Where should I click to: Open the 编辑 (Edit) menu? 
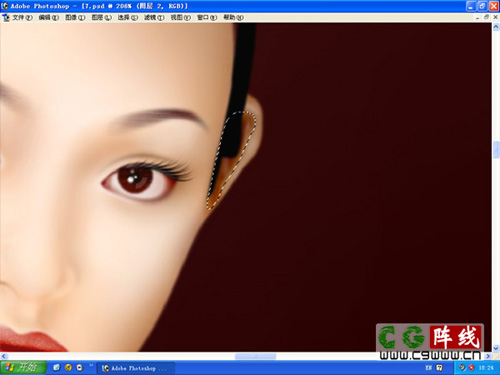point(49,17)
